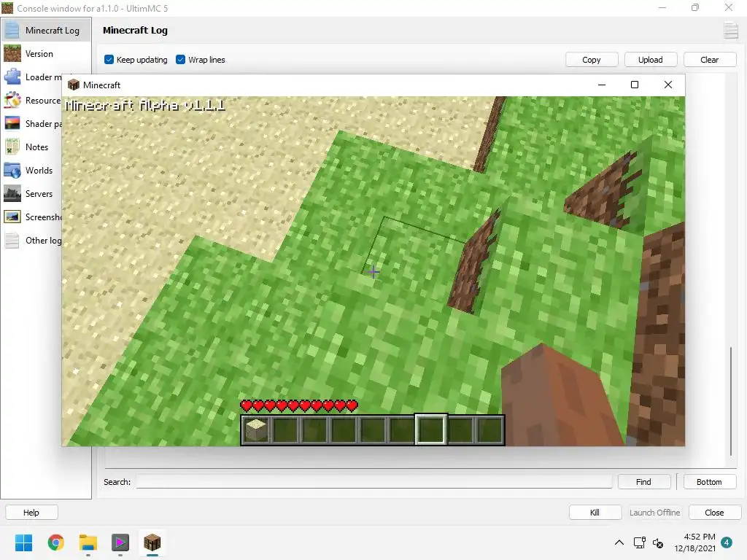This screenshot has height=560, width=747.
Task: Minimize the Minecraft game window
Action: click(602, 85)
